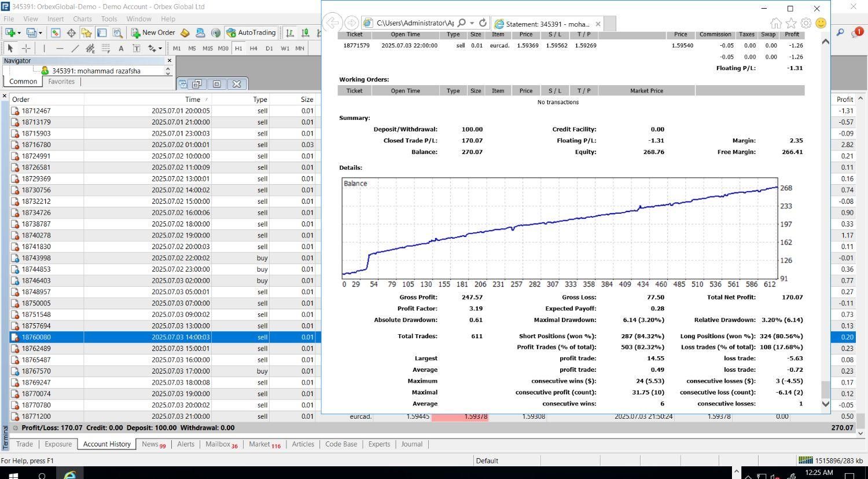This screenshot has width=868, height=479.
Task: Select the Draw Trendline tool
Action: [x=75, y=49]
